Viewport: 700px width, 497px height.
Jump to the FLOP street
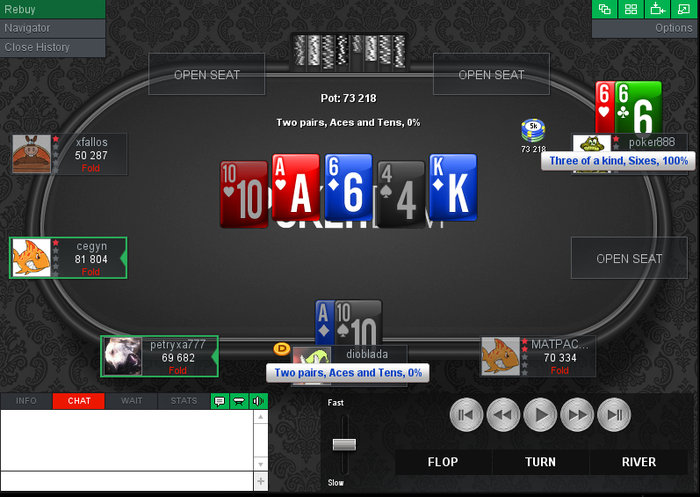(x=443, y=462)
